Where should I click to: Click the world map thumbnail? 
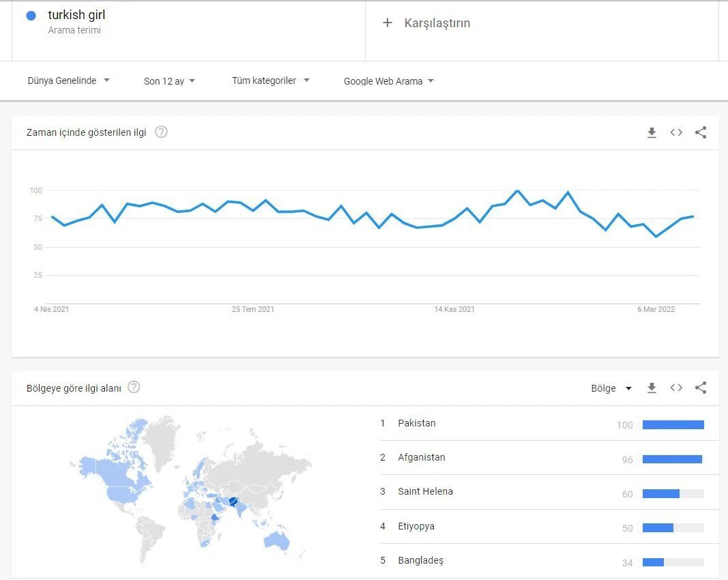click(x=191, y=491)
